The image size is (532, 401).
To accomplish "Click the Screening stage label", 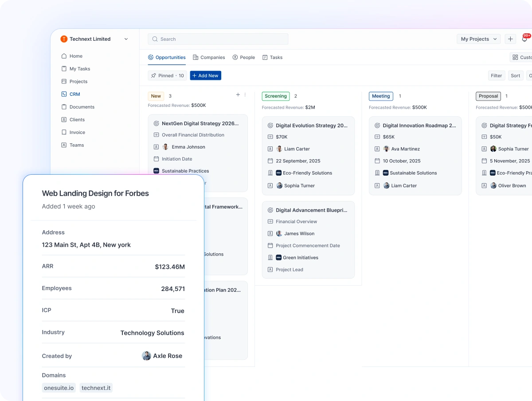I will pyautogui.click(x=276, y=96).
